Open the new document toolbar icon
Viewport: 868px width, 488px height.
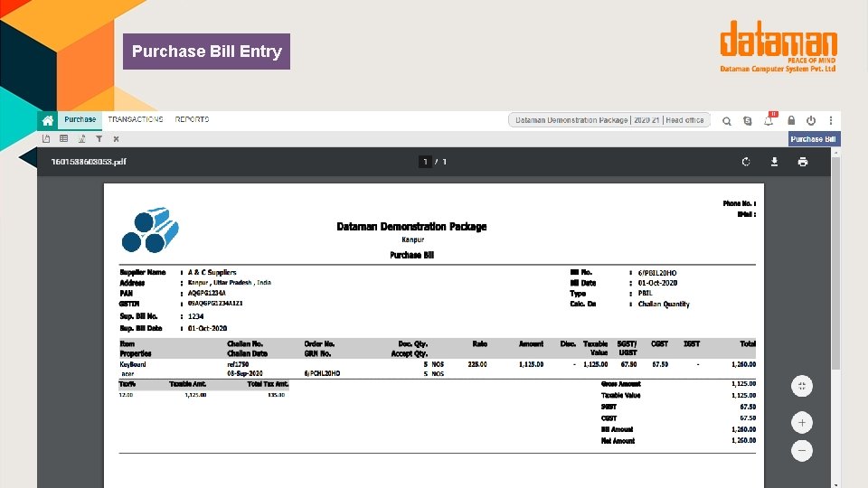pos(46,139)
